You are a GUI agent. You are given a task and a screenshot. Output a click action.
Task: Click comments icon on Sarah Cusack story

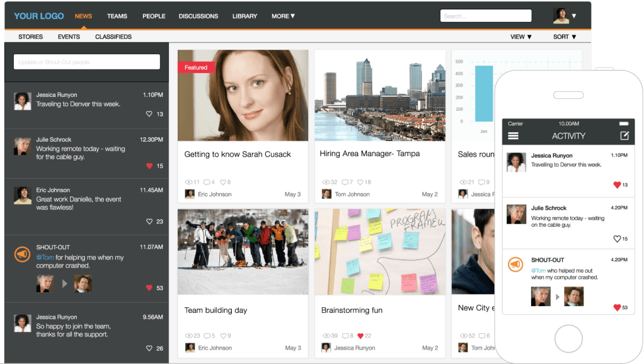click(x=207, y=182)
